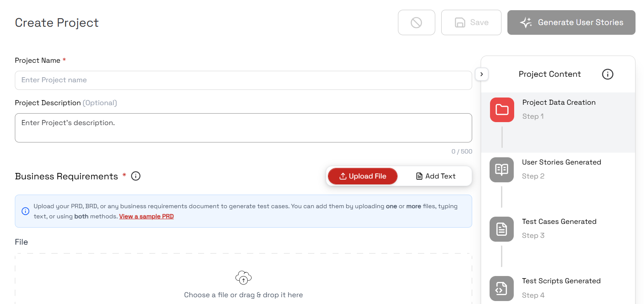Click Choose a file or drag & drop text
The width and height of the screenshot is (644, 304).
click(244, 295)
